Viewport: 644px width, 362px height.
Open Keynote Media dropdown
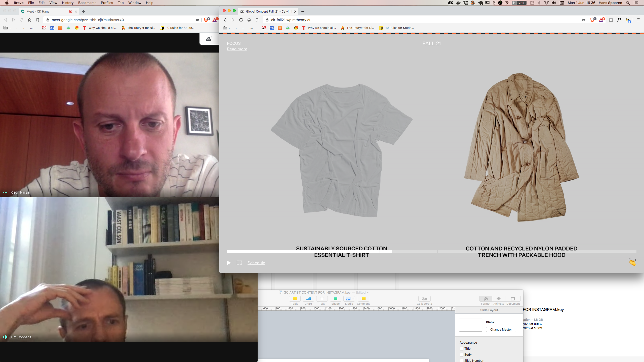[349, 299]
